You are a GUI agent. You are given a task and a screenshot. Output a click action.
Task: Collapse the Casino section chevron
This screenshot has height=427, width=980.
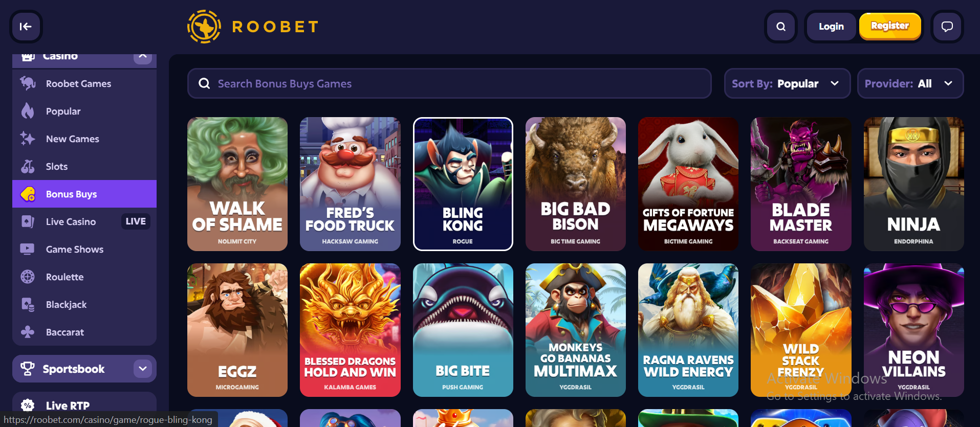point(143,55)
